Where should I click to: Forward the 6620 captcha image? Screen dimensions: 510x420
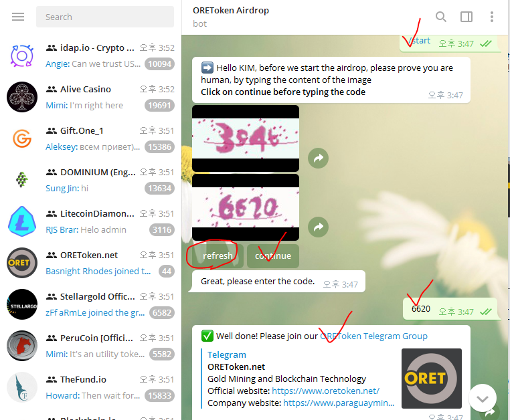coord(318,227)
